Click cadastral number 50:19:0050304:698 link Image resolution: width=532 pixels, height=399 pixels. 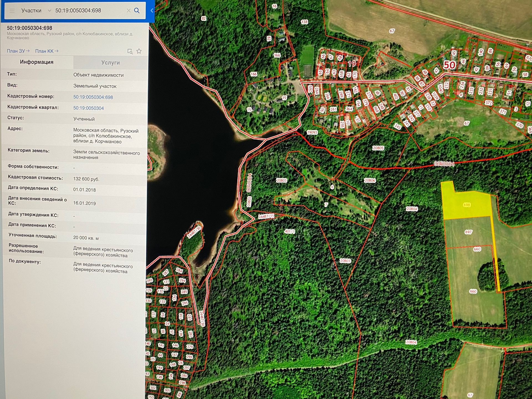pos(93,97)
